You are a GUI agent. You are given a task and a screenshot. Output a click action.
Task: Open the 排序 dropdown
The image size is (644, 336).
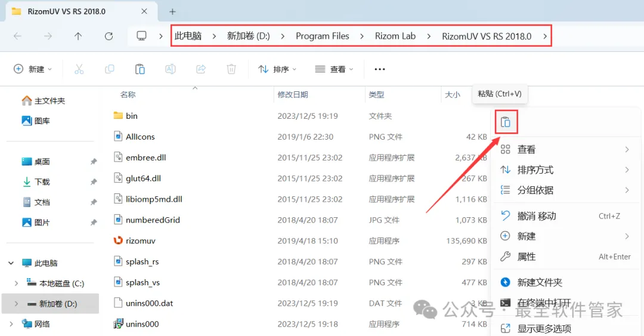(x=277, y=69)
